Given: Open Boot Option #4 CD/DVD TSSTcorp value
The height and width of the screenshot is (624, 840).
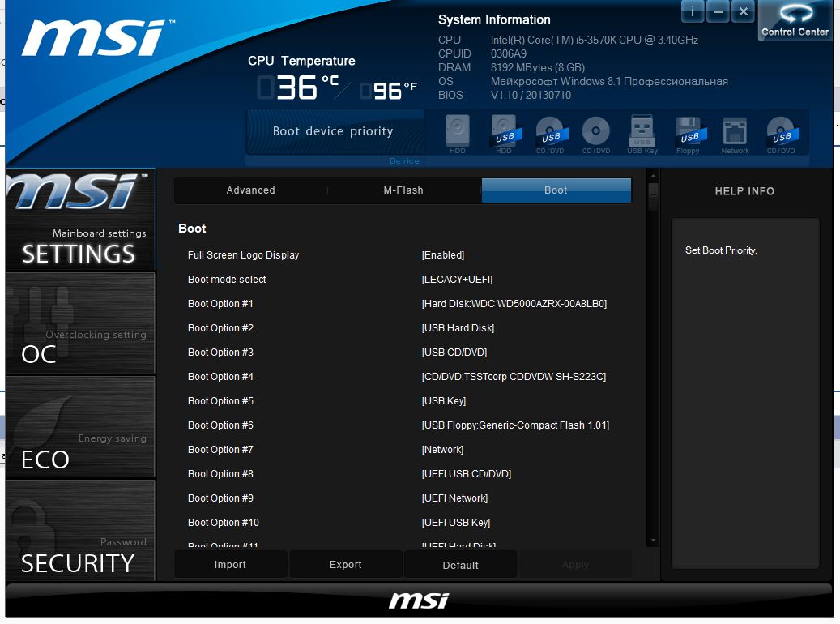Looking at the screenshot, I should click(514, 377).
